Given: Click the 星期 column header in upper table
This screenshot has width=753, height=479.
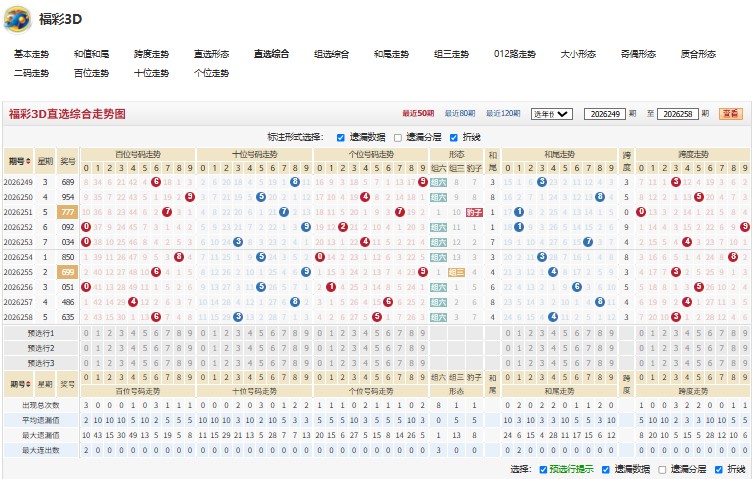Looking at the screenshot, I should (46, 161).
